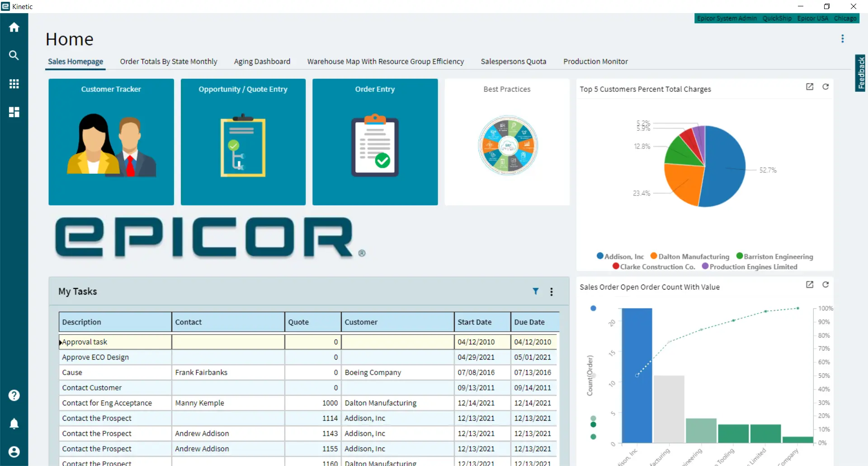Filter the My Tasks grid
868x466 pixels.
536,291
